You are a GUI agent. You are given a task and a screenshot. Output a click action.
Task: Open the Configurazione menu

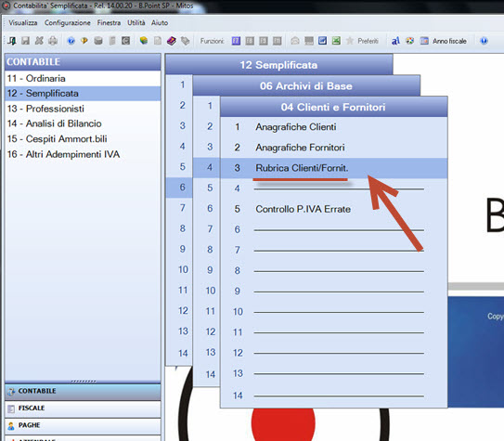68,23
